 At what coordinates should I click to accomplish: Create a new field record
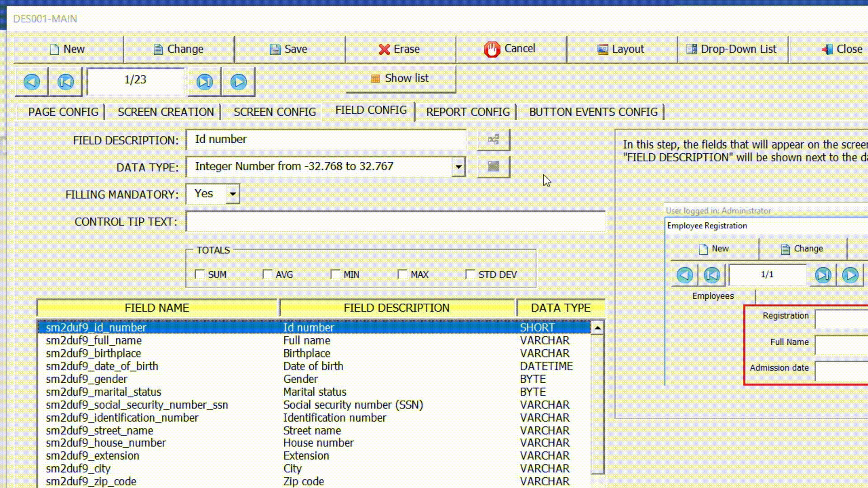[68, 49]
